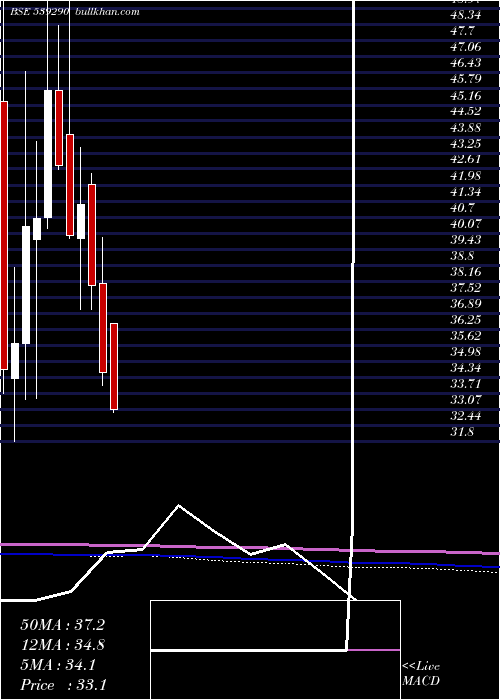Select the 34.34 price axis label

point(466,368)
